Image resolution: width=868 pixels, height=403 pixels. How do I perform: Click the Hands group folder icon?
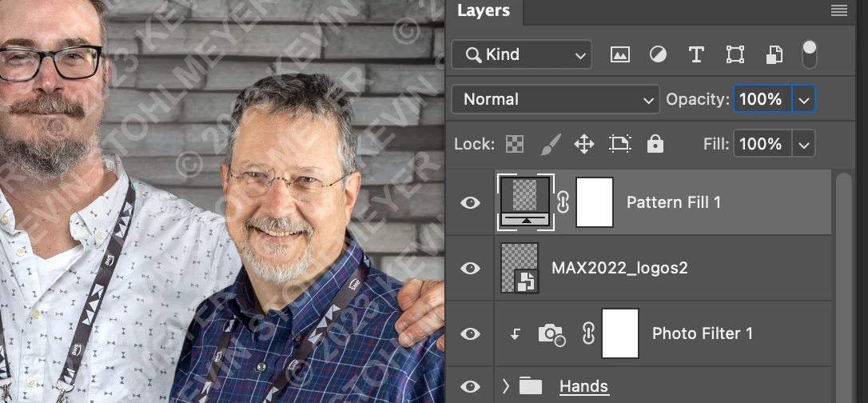(x=531, y=386)
